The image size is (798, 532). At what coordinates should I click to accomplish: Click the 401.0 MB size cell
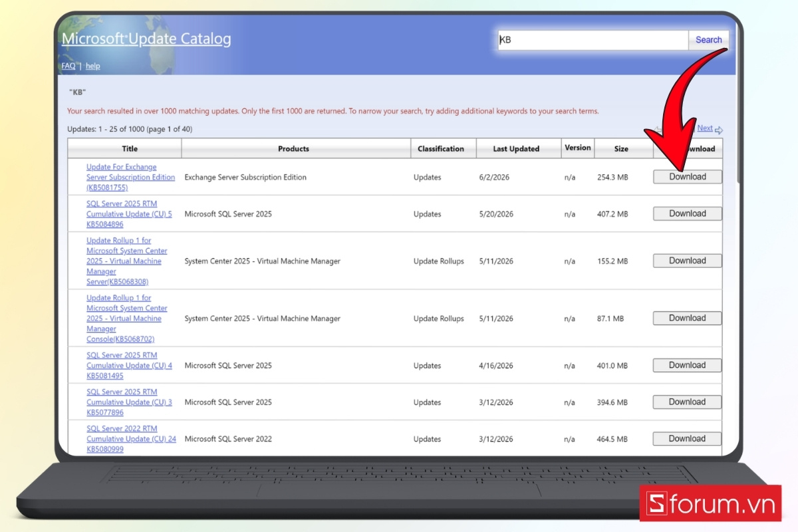coord(612,366)
